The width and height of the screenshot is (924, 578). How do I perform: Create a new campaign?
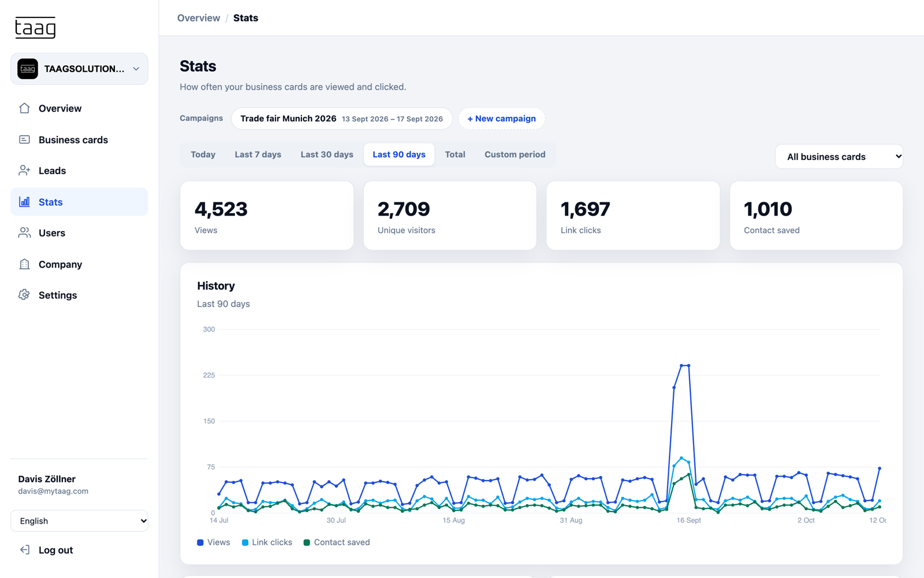tap(501, 118)
